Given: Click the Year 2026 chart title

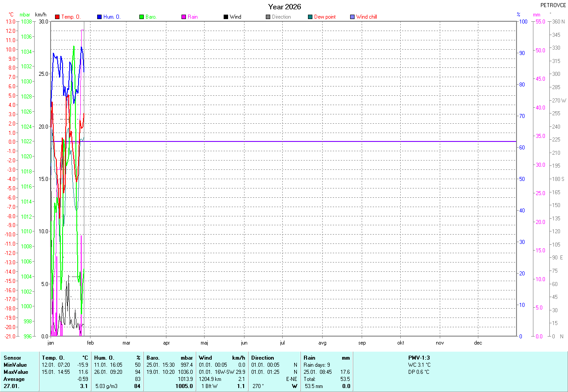Looking at the screenshot, I should [x=284, y=7].
